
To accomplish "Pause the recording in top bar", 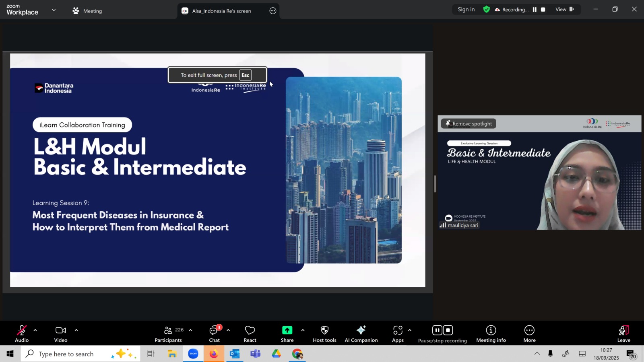I will point(535,10).
